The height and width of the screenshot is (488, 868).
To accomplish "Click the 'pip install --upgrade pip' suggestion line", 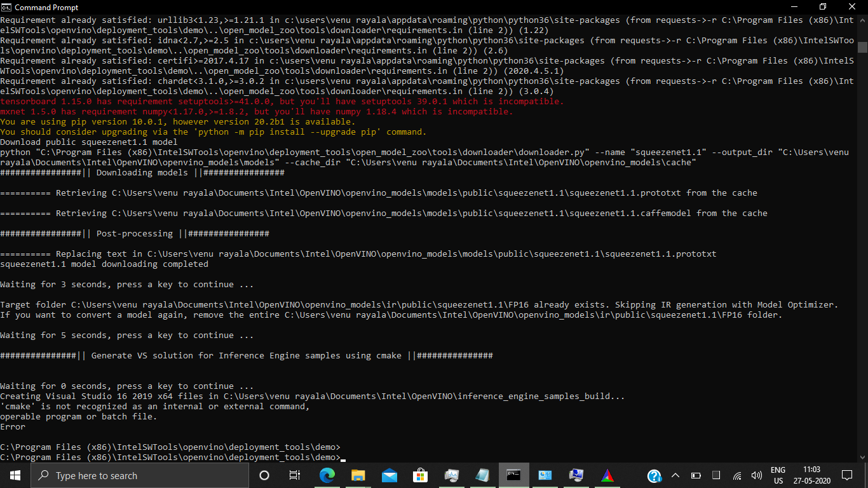I will (x=214, y=132).
